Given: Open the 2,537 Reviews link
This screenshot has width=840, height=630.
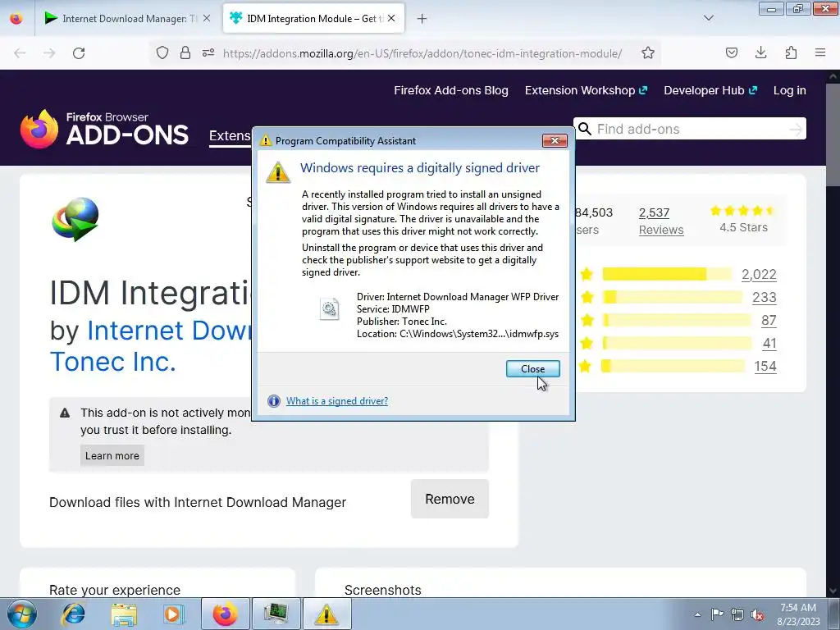Looking at the screenshot, I should pos(661,221).
